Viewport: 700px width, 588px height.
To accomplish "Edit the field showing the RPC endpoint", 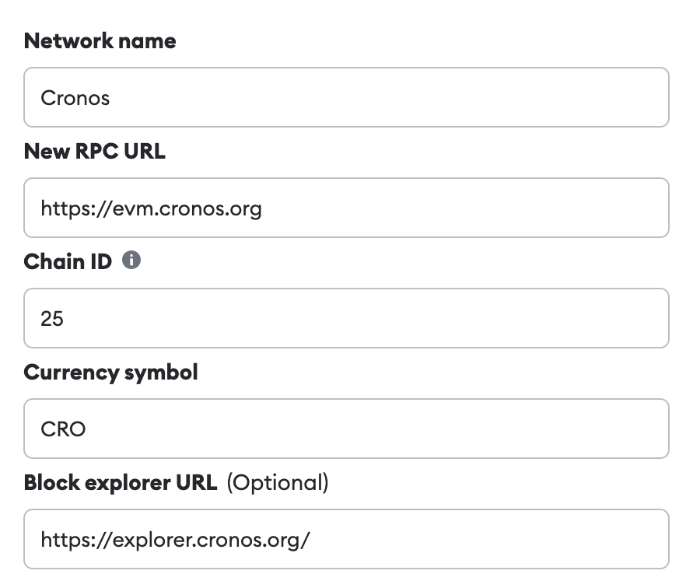I will pyautogui.click(x=346, y=208).
